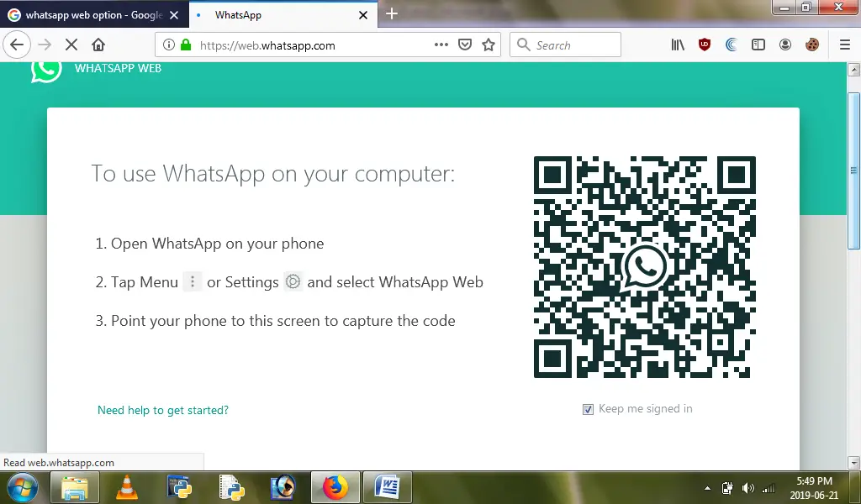
Task: Show site information icon in address bar
Action: point(169,45)
